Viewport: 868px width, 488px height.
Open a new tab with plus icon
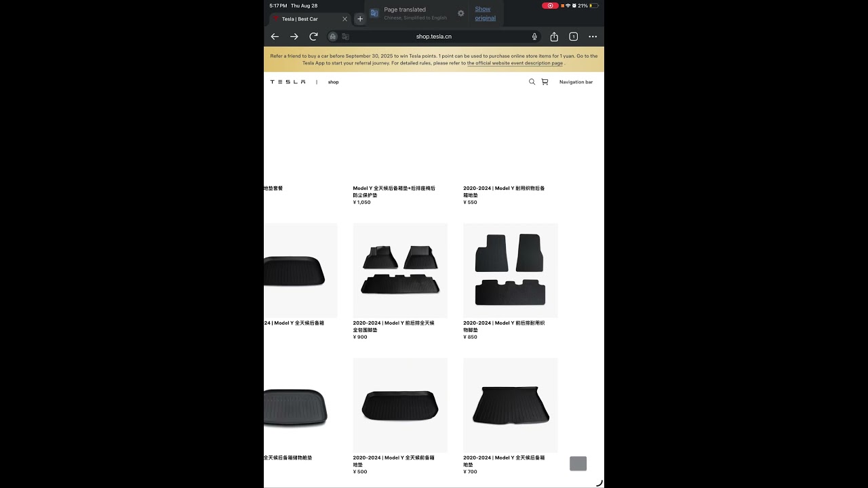click(360, 19)
